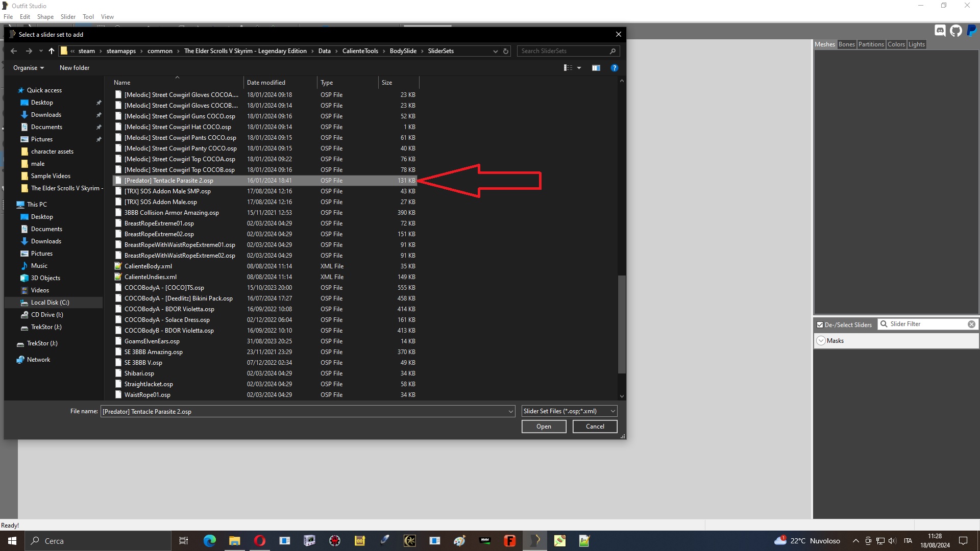
Task: Open the notification center icon
Action: pos(963,541)
